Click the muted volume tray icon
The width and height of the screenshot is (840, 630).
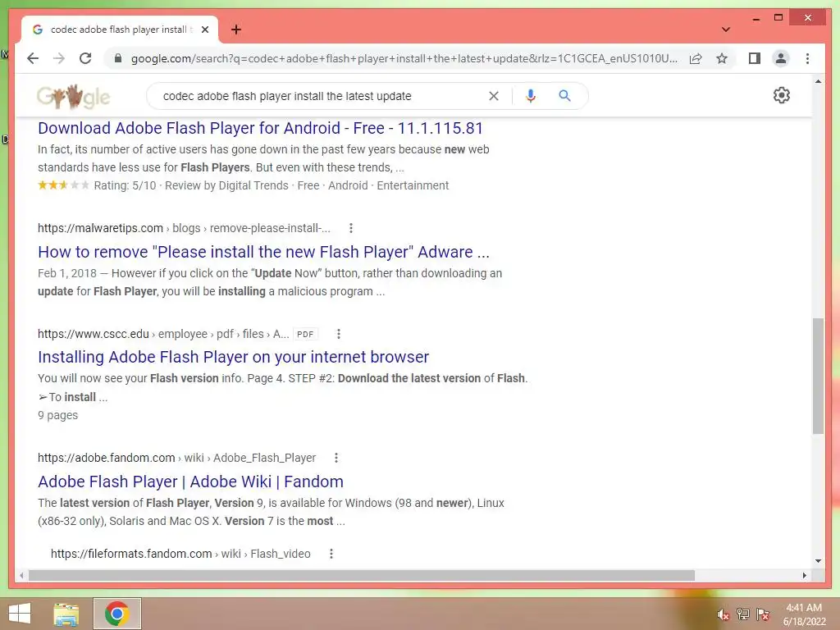[724, 614]
